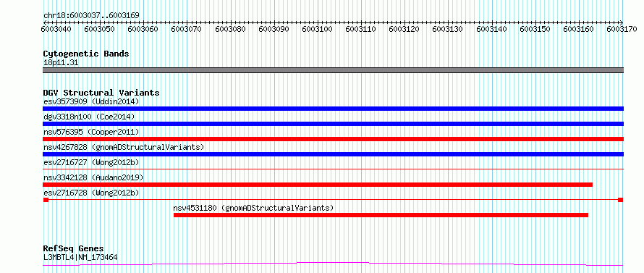Click the thin esv2716727 (Wong2012b) line
Viewport: 644px width, 273px height.
pos(333,169)
